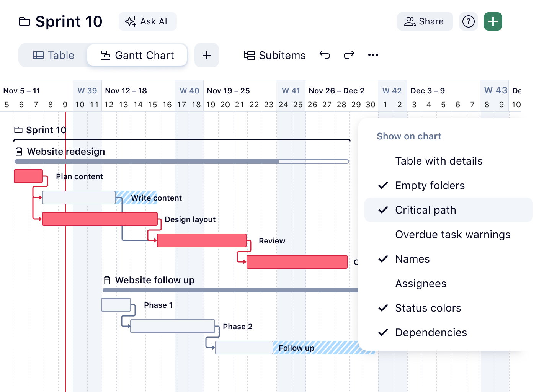Viewport: 539px width, 392px height.
Task: Click the Sprint 10 folder icon in chart
Action: click(x=18, y=130)
